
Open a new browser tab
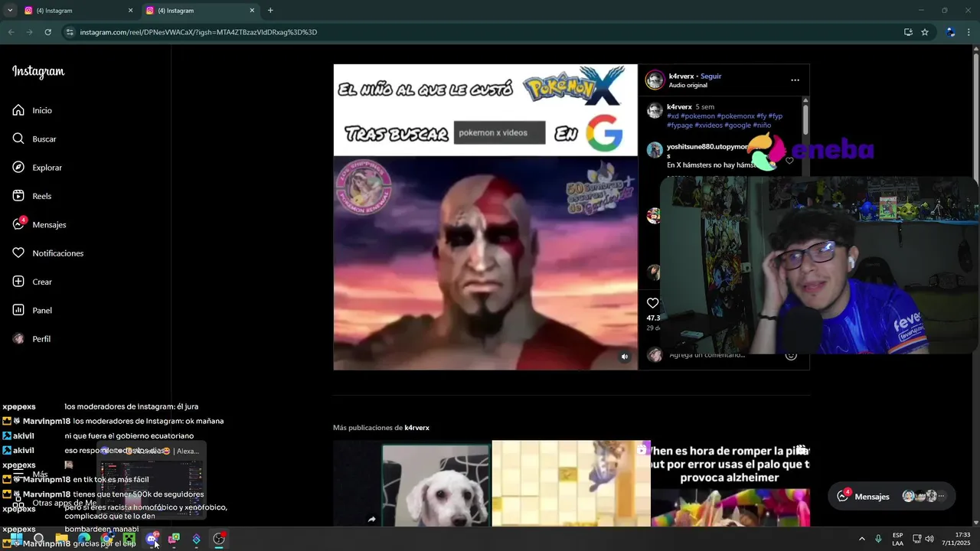click(x=270, y=11)
